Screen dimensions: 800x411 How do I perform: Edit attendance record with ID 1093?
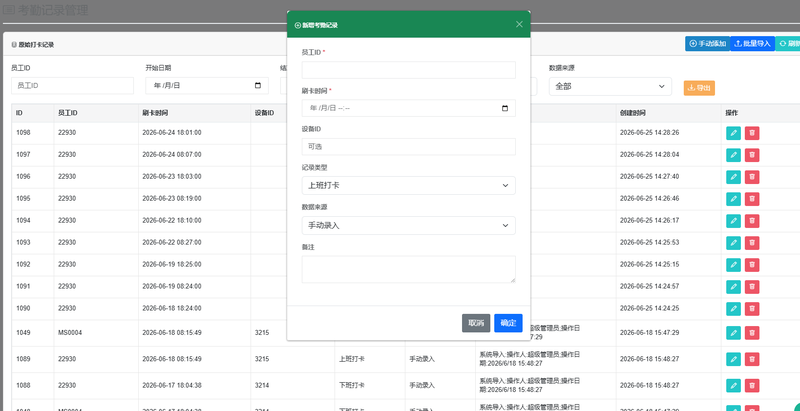(733, 243)
